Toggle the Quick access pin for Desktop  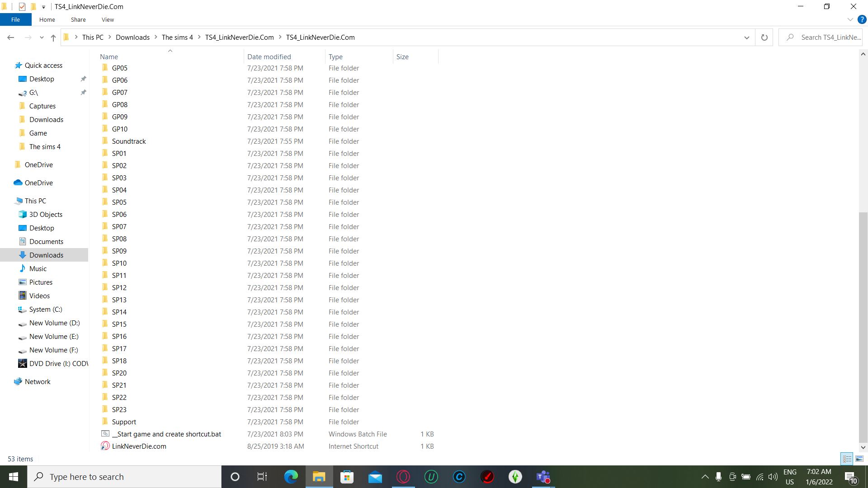[84, 79]
